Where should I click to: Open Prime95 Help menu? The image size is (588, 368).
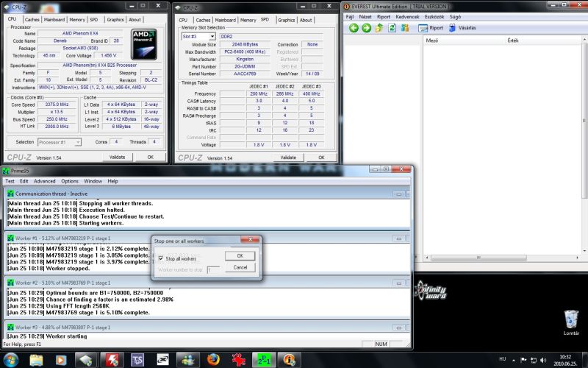click(112, 181)
